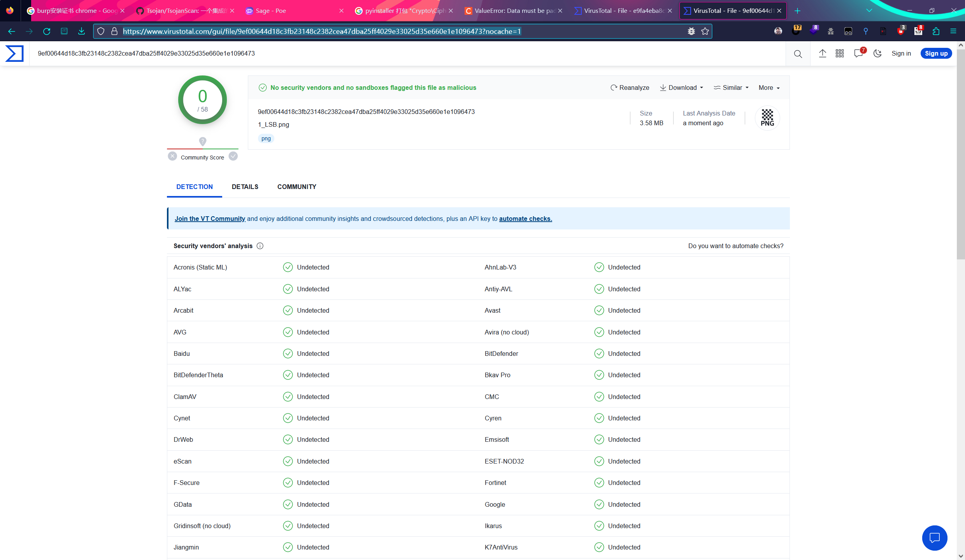Open a new browser tab with plus

point(797,10)
